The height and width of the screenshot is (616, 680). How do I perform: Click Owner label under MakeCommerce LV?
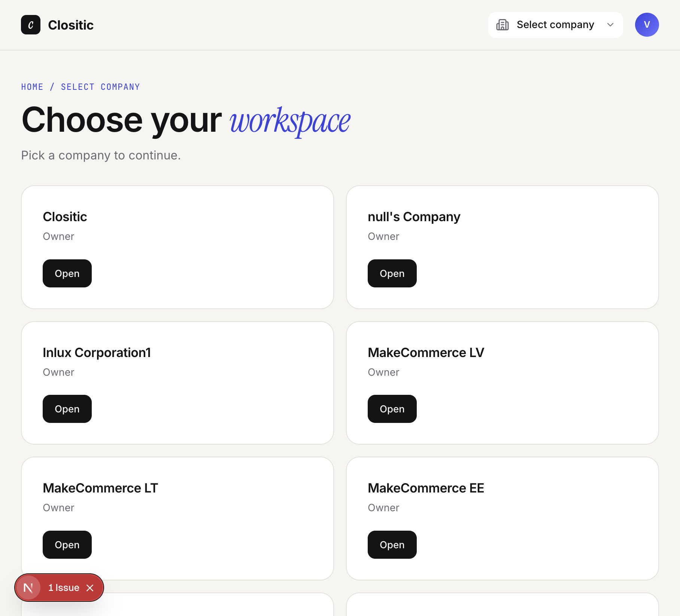[383, 372]
